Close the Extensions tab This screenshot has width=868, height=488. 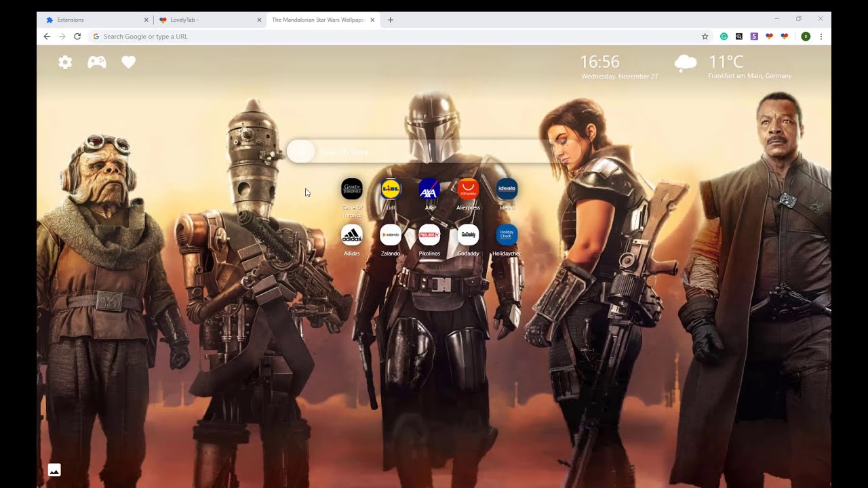point(146,20)
